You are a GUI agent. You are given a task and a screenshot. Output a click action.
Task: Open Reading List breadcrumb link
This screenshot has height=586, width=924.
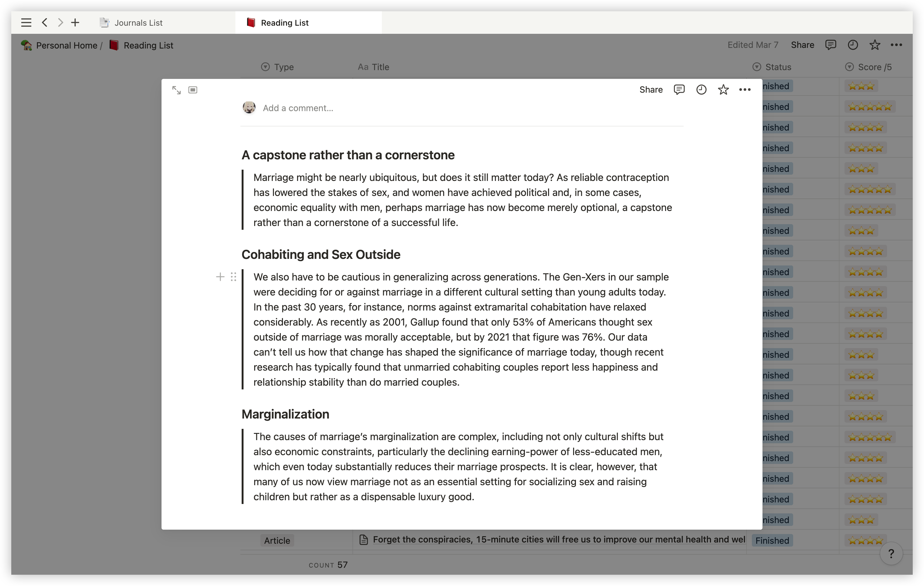tap(141, 45)
